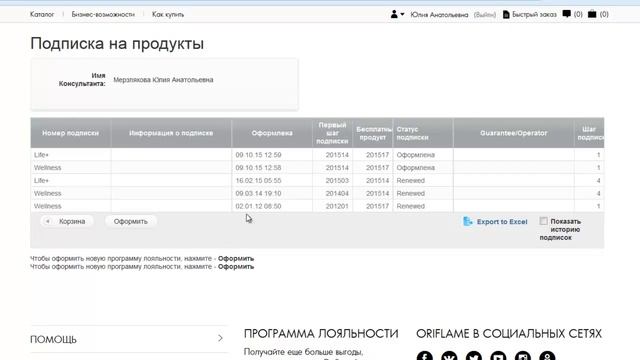
Task: Select Life+ row dated 09.10.15 12:59
Action: (317, 155)
